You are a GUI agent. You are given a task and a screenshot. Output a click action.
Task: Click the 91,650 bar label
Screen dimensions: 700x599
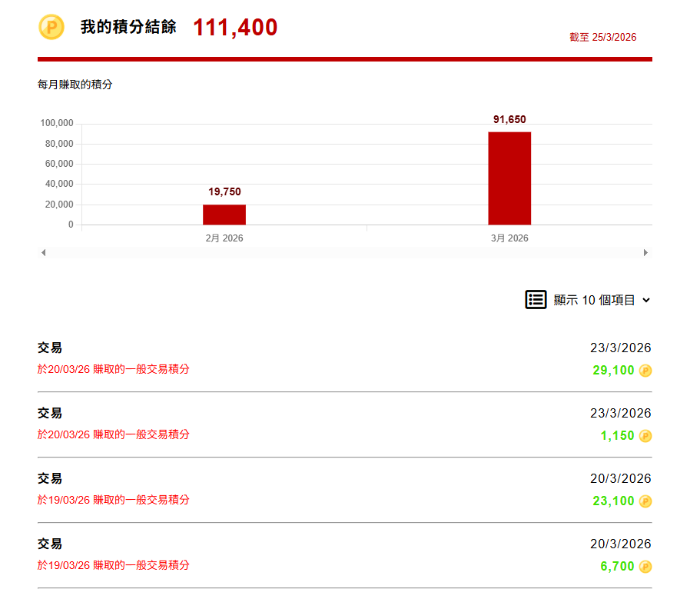click(509, 119)
